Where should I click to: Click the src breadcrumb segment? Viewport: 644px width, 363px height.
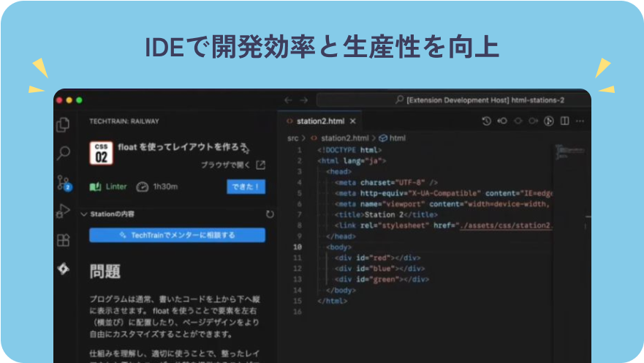coord(292,138)
